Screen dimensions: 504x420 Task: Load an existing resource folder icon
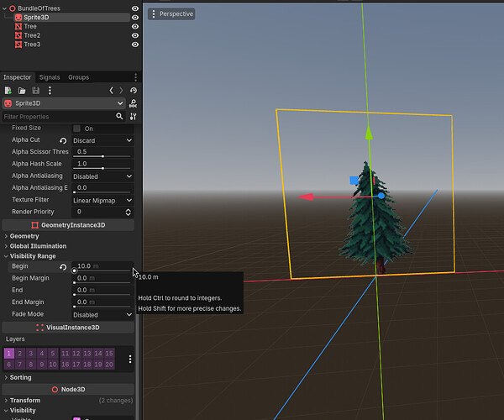[22, 91]
